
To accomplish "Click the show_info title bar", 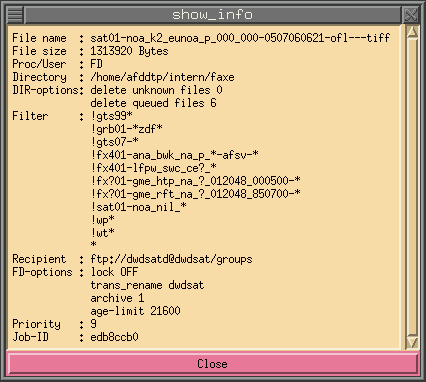I will [x=213, y=15].
